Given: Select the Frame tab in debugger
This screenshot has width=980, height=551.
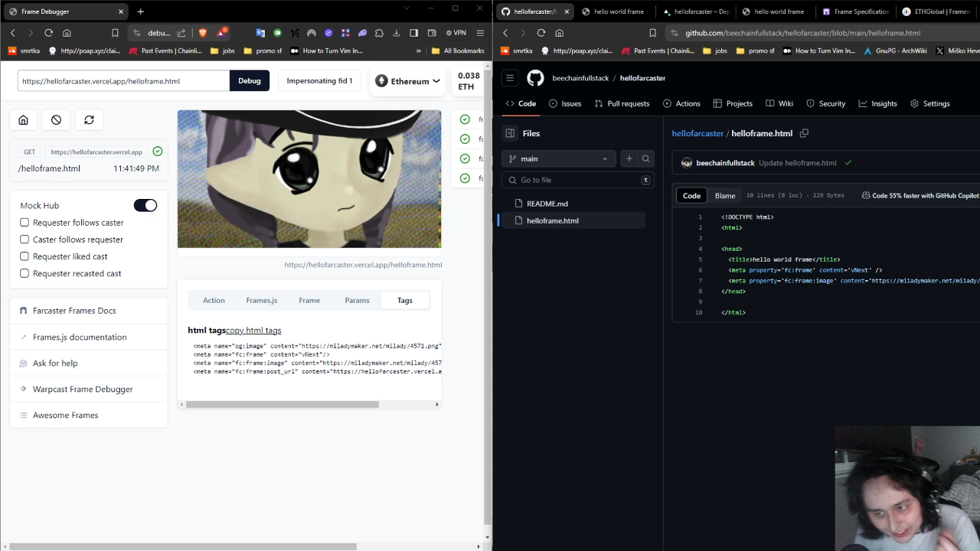Looking at the screenshot, I should (x=309, y=300).
